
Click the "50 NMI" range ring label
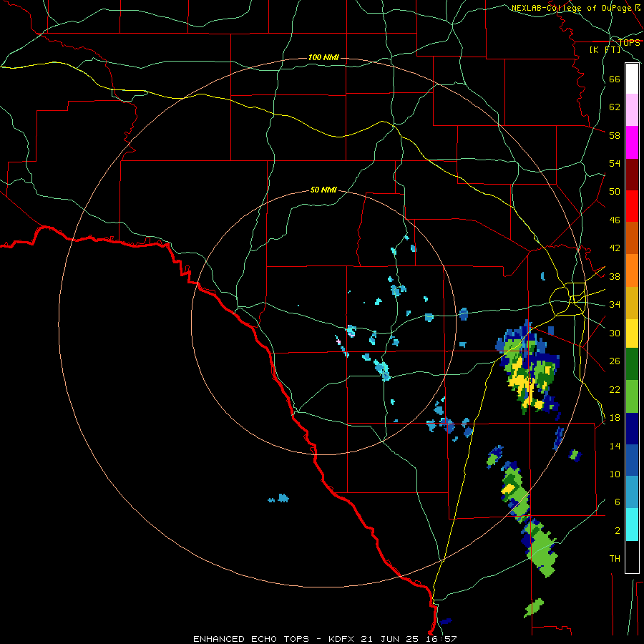(x=323, y=190)
